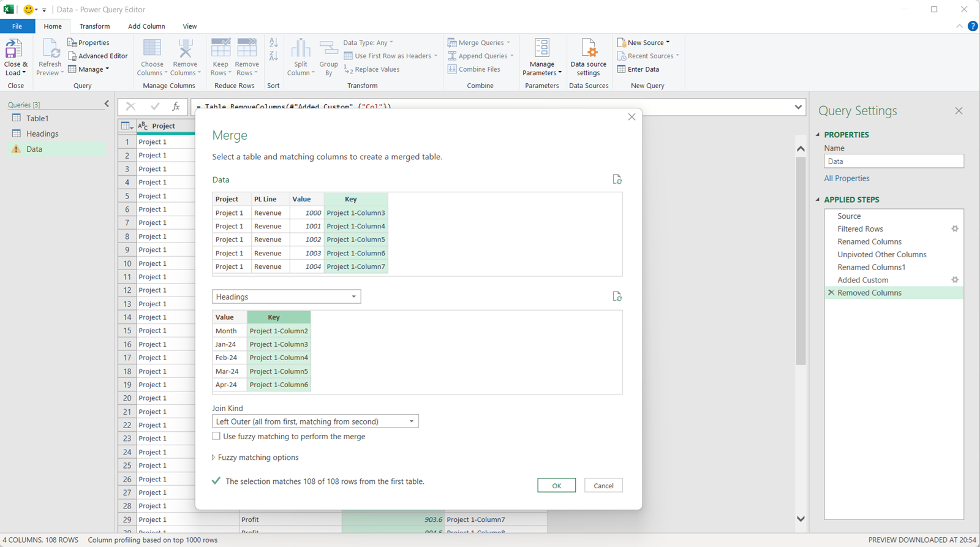980x547 pixels.
Task: Click Cancel in Merge dialog
Action: (x=603, y=486)
